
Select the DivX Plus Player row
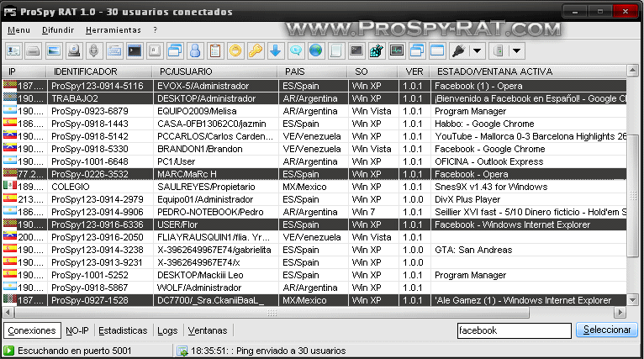click(x=314, y=199)
